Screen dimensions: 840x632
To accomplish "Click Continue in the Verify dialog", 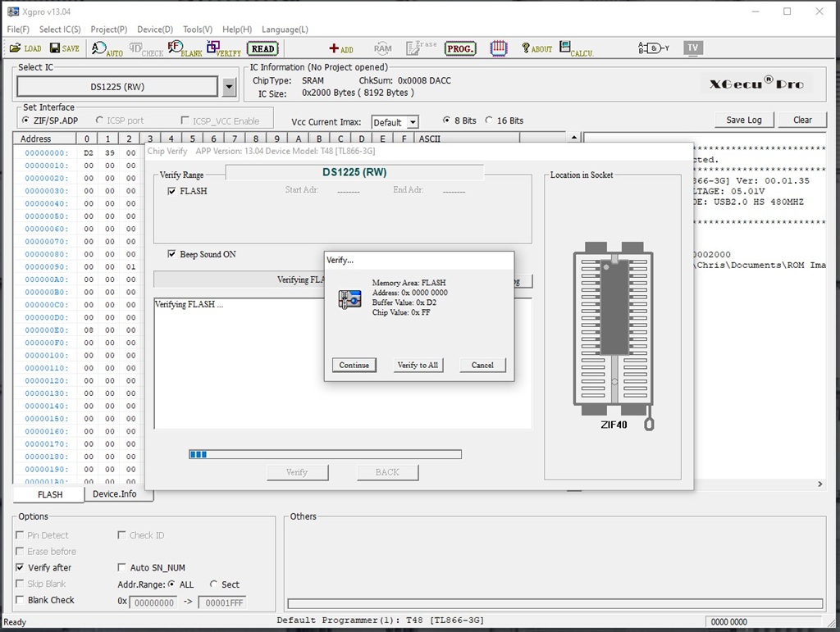I will point(354,365).
